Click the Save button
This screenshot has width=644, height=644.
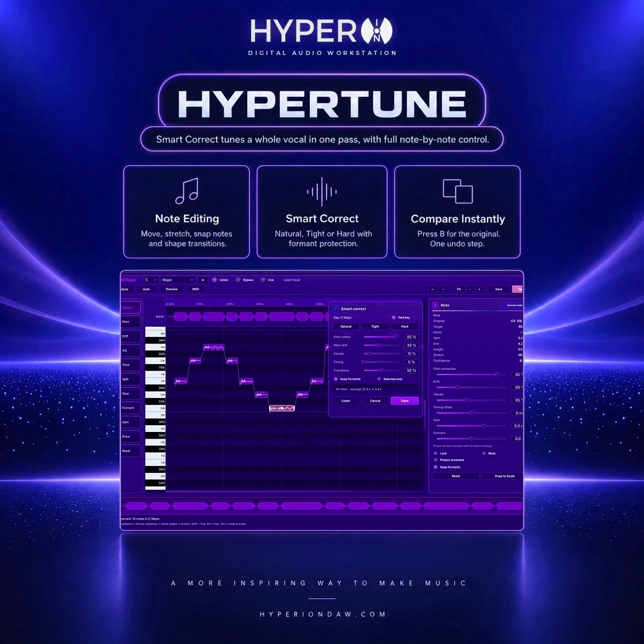(499, 289)
